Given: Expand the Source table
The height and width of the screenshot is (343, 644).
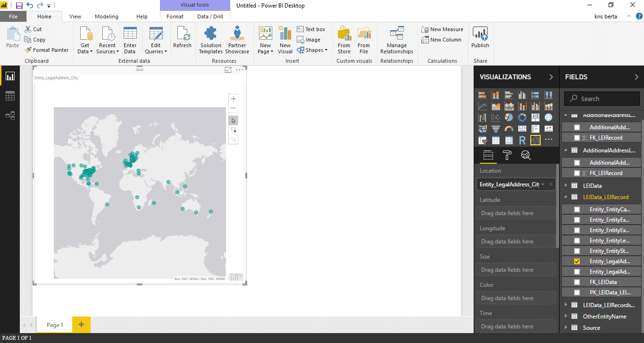Looking at the screenshot, I should point(566,328).
